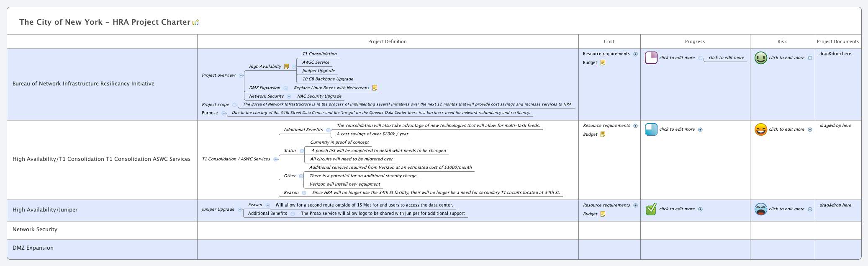Collapse the Project overview branch
The width and height of the screenshot is (868, 266).
pyautogui.click(x=241, y=75)
